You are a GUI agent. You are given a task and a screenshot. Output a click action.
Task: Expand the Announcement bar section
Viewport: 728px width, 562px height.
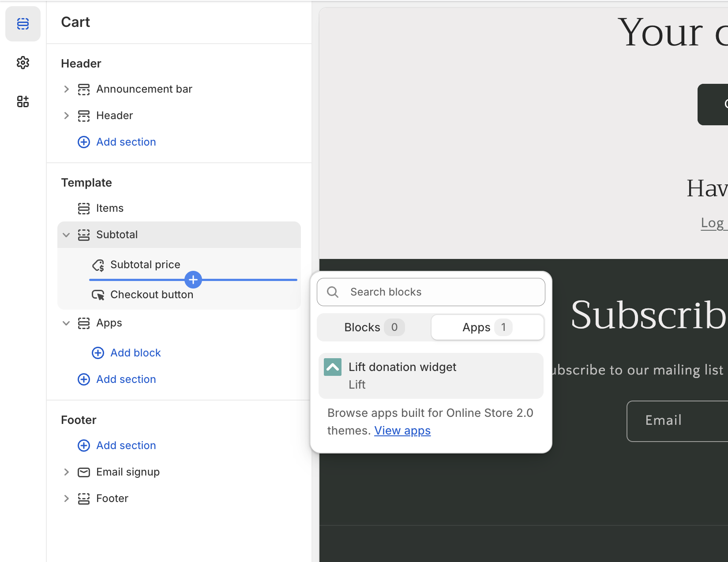point(66,89)
